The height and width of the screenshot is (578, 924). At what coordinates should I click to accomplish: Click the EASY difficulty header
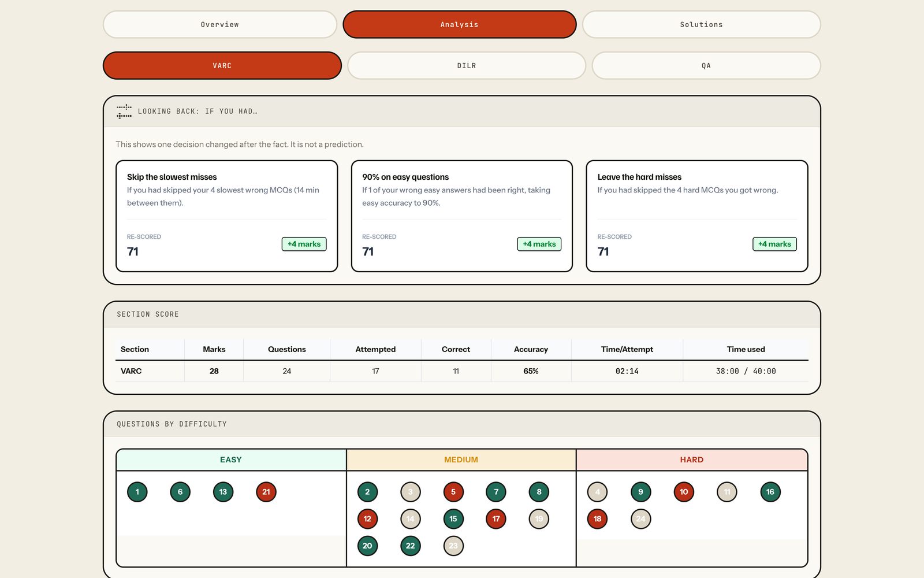point(231,460)
